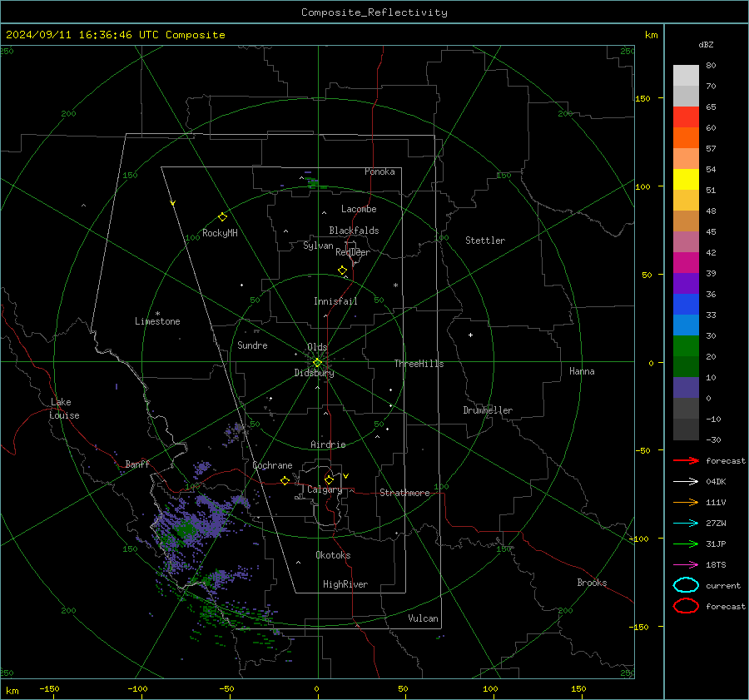
Task: Click the blue 36 dBZ color swatch
Action: click(x=686, y=305)
